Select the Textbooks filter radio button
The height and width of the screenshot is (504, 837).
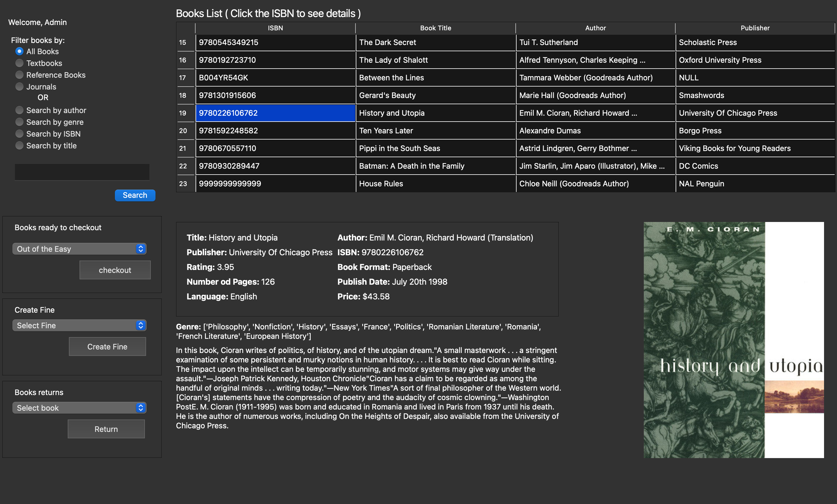coord(19,63)
